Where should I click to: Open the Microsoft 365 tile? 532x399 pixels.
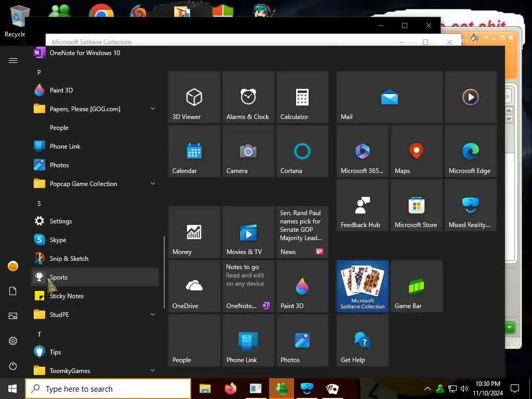point(362,151)
